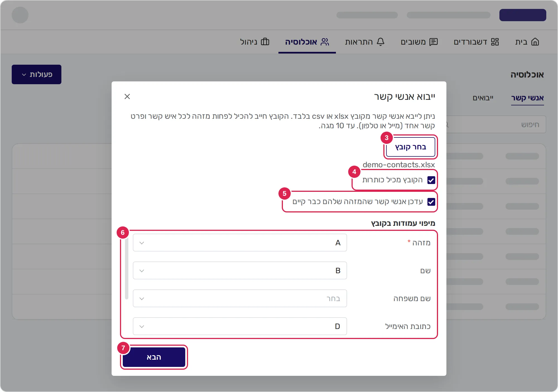Click the dashboards grid icon
Screen dimensions: 558x392
495,42
